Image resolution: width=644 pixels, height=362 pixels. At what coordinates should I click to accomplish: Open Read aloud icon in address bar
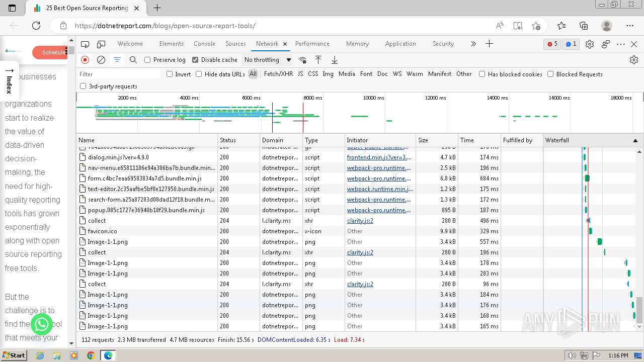(x=500, y=26)
